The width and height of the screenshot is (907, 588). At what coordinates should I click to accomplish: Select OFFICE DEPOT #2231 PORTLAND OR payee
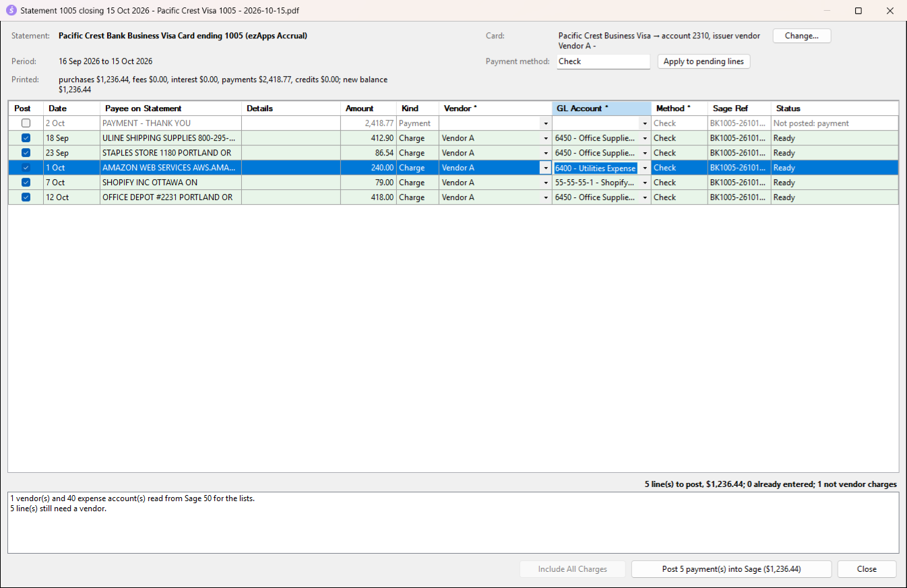click(x=171, y=197)
